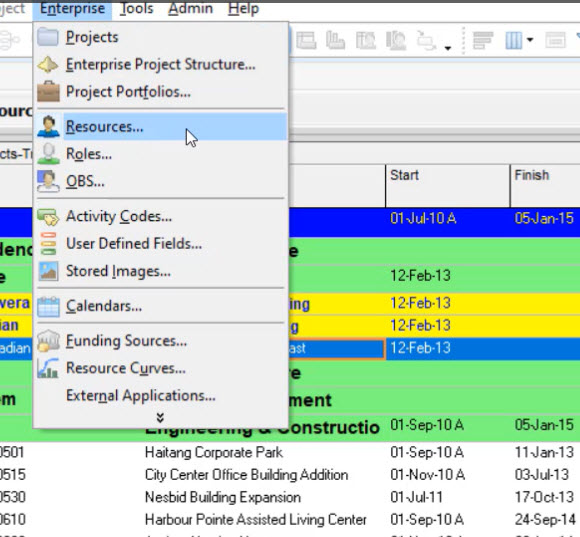Open Resource Curves

coord(161,368)
